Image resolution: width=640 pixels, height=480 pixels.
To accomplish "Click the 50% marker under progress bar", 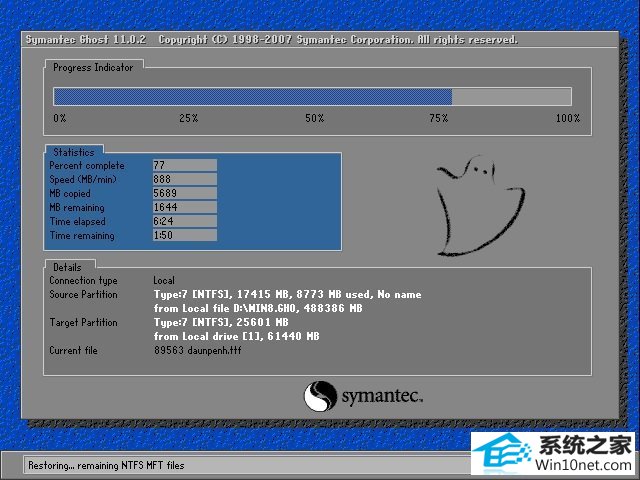I will [x=314, y=118].
